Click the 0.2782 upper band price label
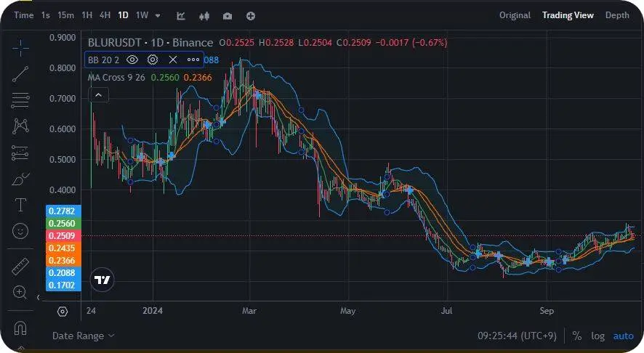Image resolution: width=644 pixels, height=353 pixels. pos(63,211)
